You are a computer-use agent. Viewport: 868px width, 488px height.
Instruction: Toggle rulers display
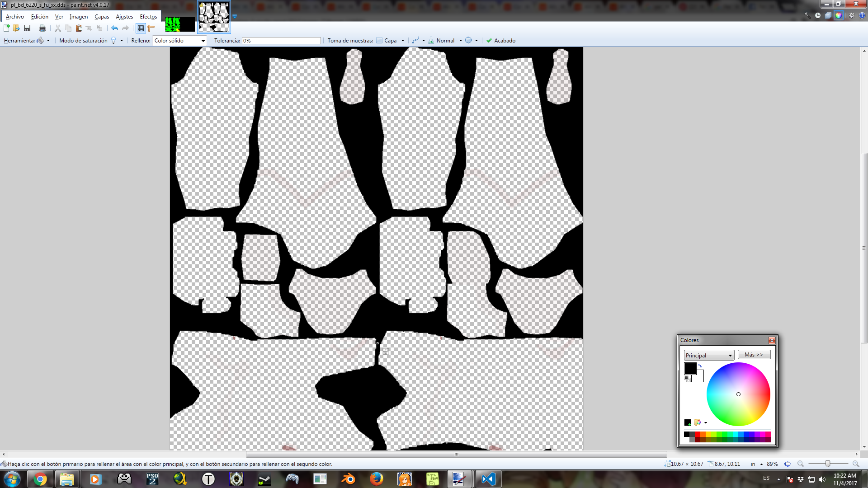click(x=151, y=28)
